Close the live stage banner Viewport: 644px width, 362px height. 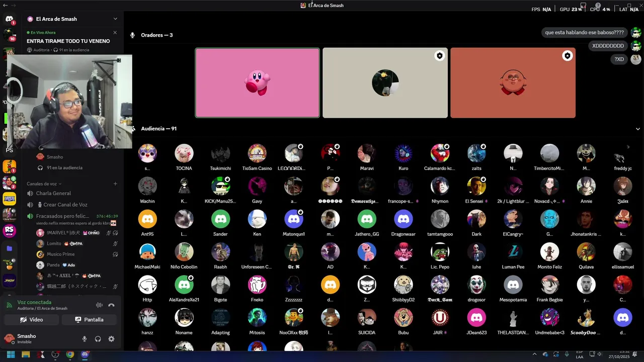tap(115, 33)
